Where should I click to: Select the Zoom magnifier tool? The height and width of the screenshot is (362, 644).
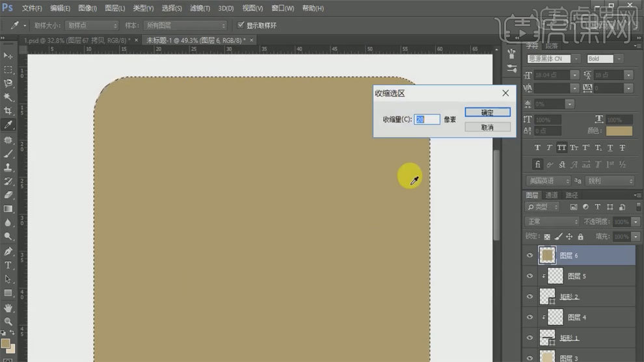coord(8,321)
